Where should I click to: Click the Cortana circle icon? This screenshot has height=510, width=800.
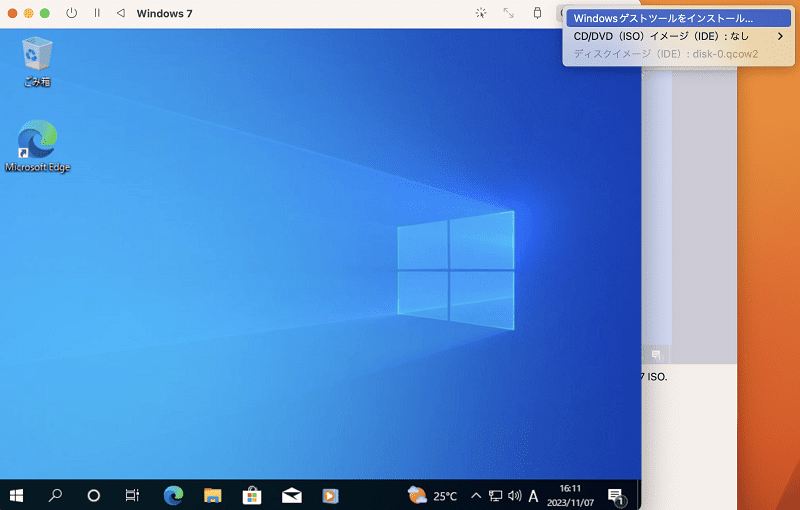[x=94, y=495]
